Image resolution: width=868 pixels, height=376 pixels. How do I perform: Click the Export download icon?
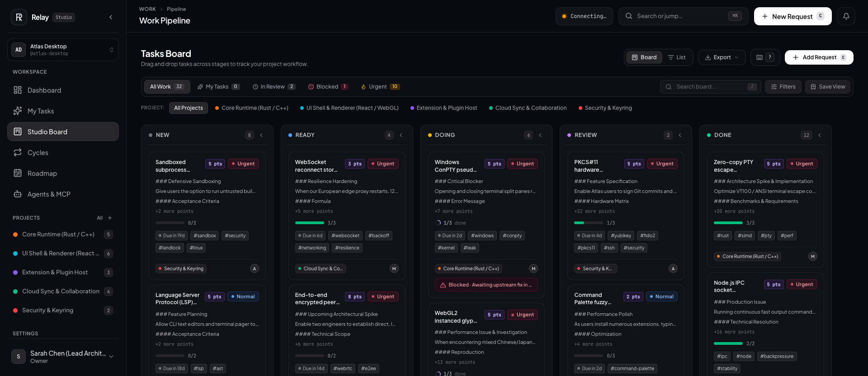[x=708, y=57]
